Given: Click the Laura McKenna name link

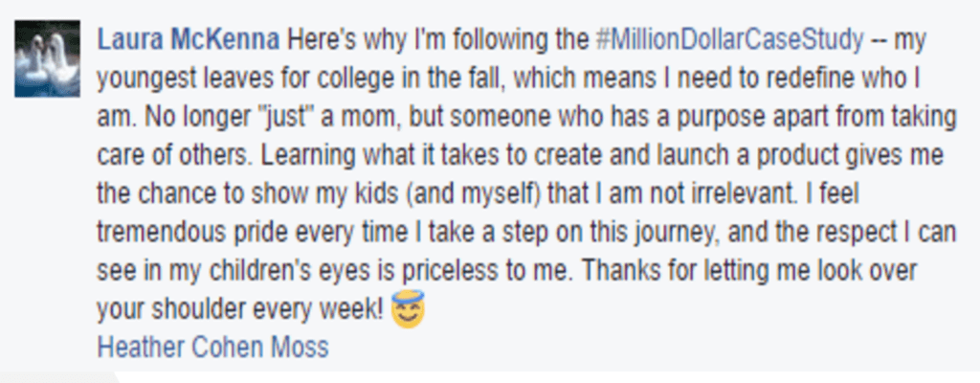Looking at the screenshot, I should [x=189, y=40].
